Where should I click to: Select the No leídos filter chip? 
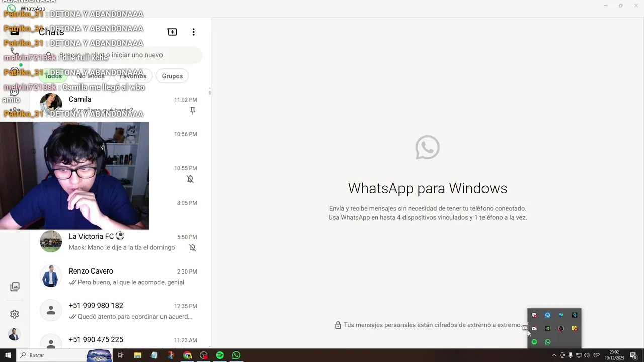(x=91, y=76)
